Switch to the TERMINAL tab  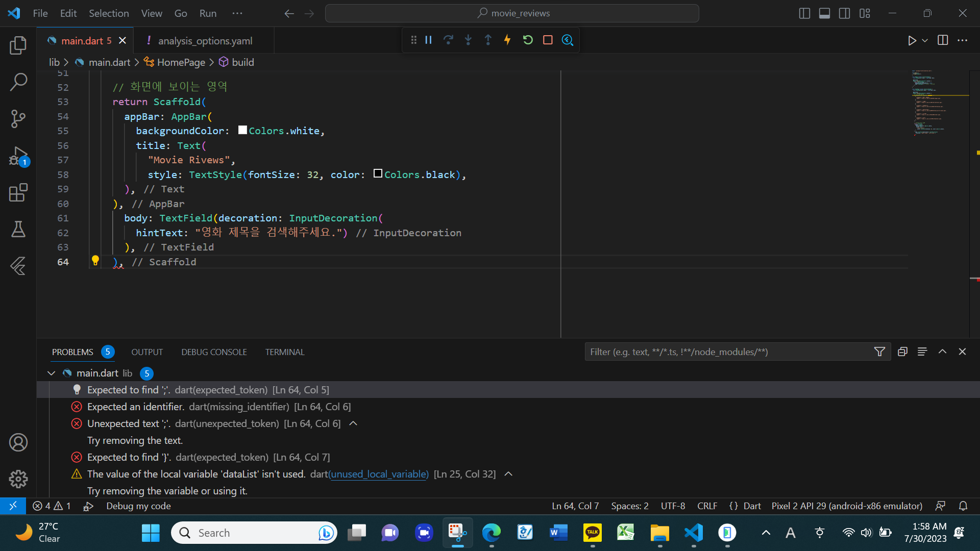pyautogui.click(x=285, y=352)
